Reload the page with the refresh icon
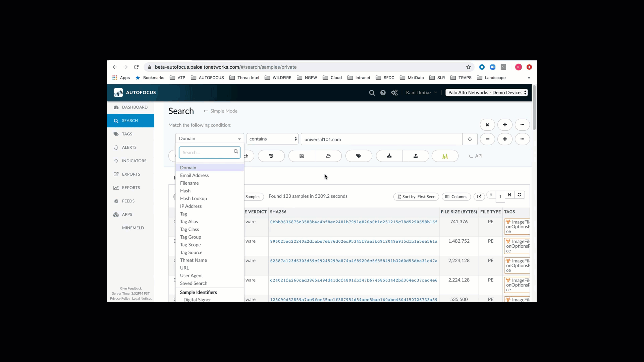 (x=136, y=67)
